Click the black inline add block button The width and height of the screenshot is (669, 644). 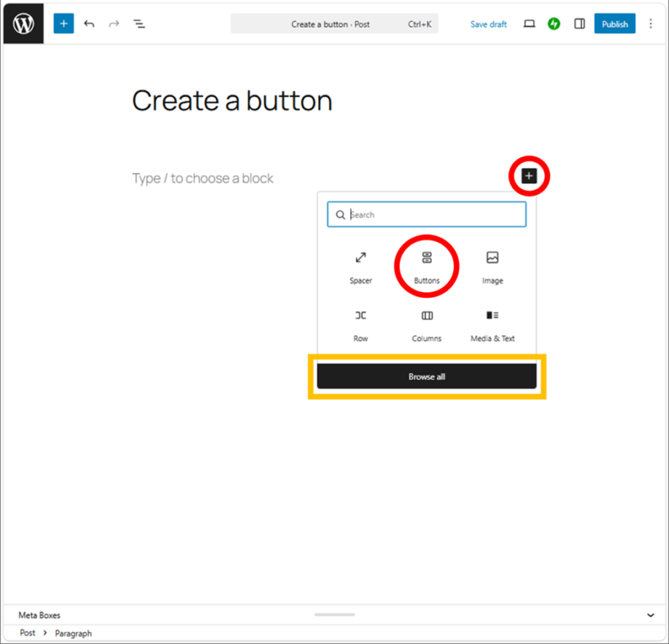pyautogui.click(x=529, y=176)
